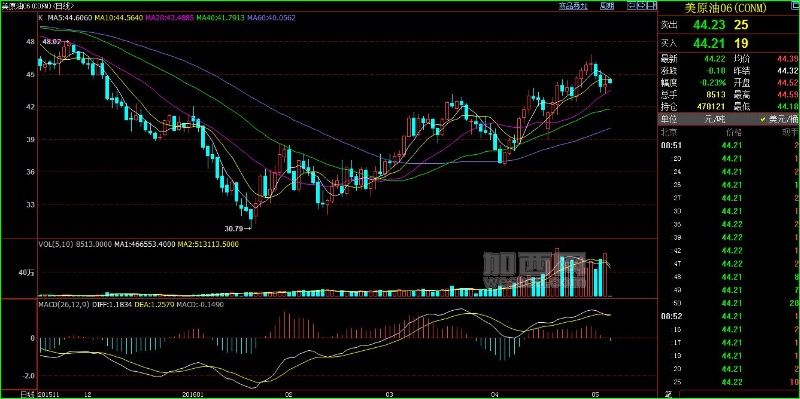Click the 30.79 low price marker arrow
Viewport: 800px width, 399px height.
pos(247,229)
